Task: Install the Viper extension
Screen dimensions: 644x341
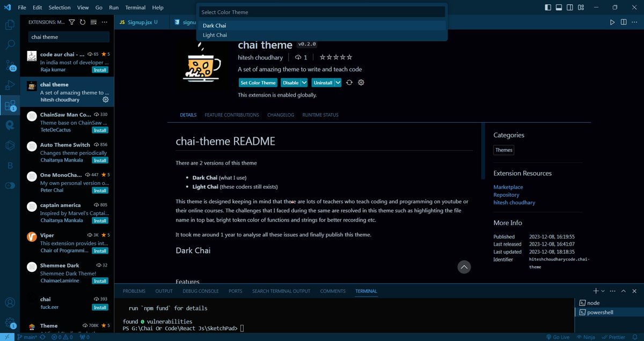Action: (100, 251)
